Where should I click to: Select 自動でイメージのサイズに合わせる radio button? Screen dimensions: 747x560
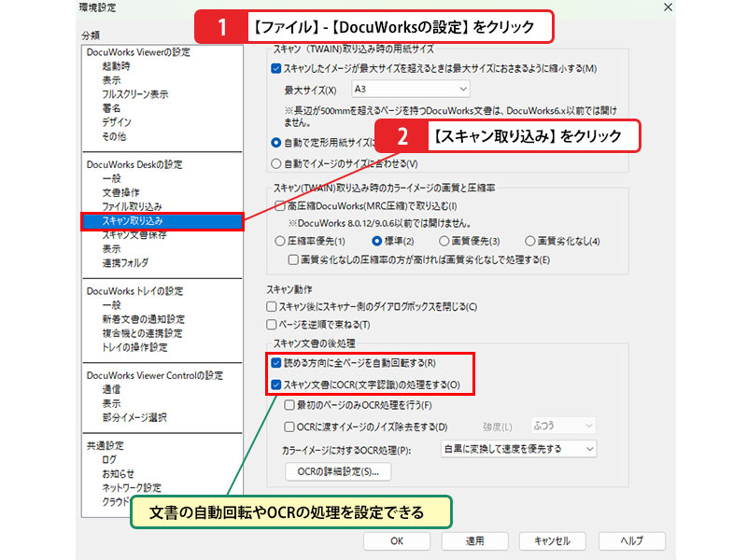tap(275, 164)
